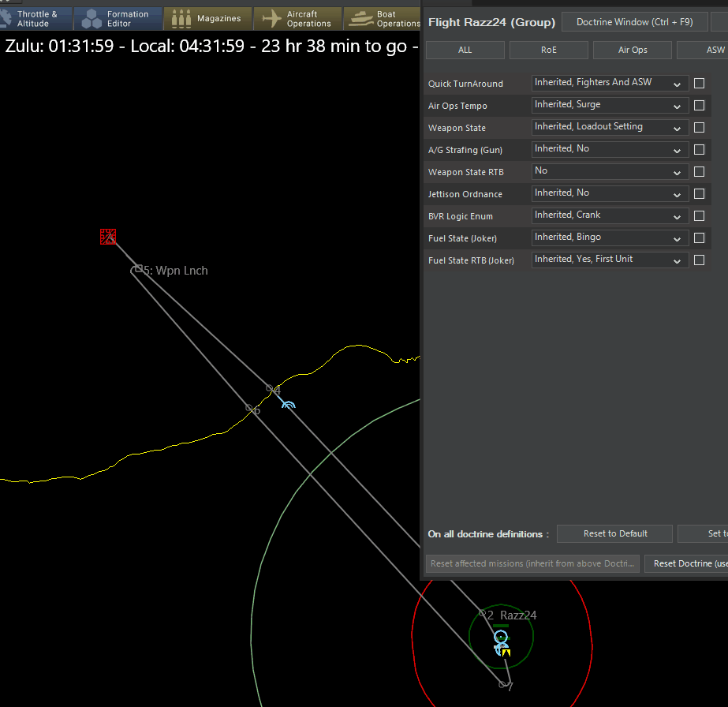Screen dimensions: 728x707
Task: Click the Flight Razz24 (Group) title
Action: [x=491, y=22]
